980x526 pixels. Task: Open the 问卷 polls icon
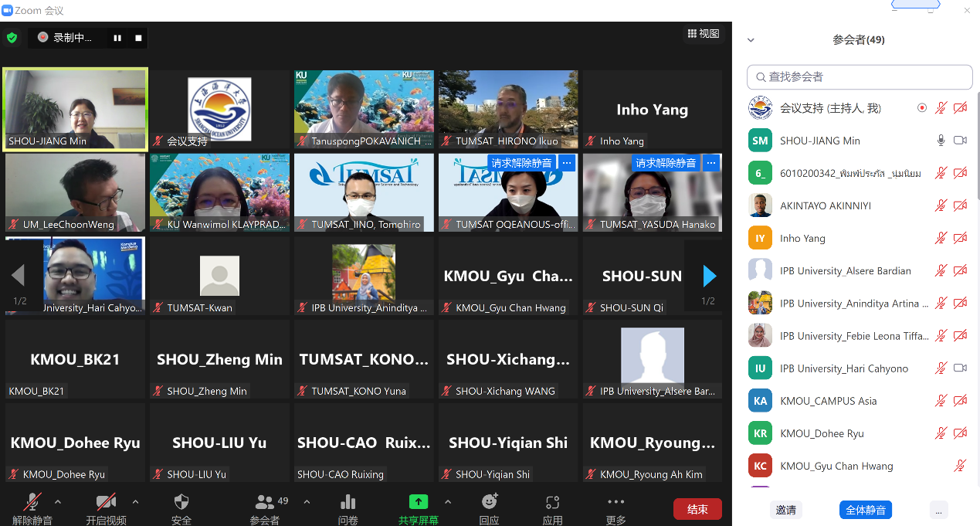click(348, 503)
